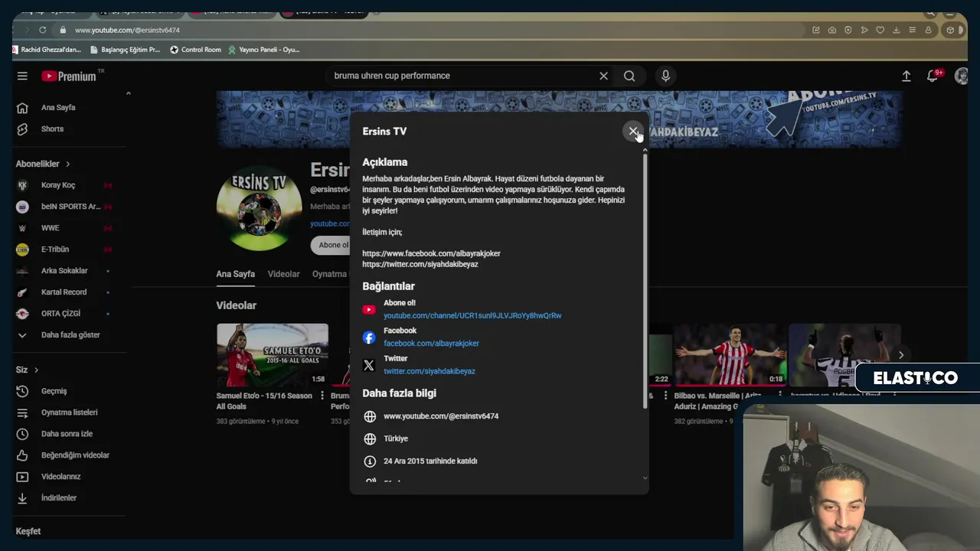
Task: Click the dialog's vertical scrollbar
Action: (x=645, y=279)
